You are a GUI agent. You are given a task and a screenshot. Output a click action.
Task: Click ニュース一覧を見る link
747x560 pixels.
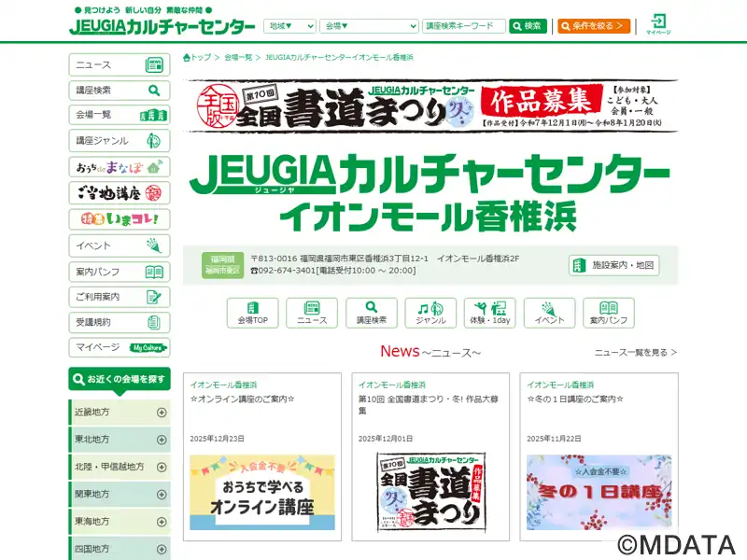pyautogui.click(x=636, y=353)
